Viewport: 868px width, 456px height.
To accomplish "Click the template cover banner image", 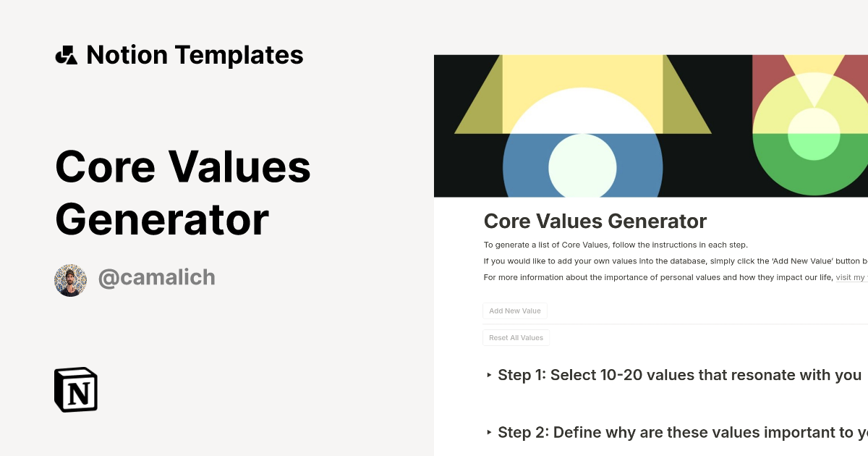I will point(651,124).
